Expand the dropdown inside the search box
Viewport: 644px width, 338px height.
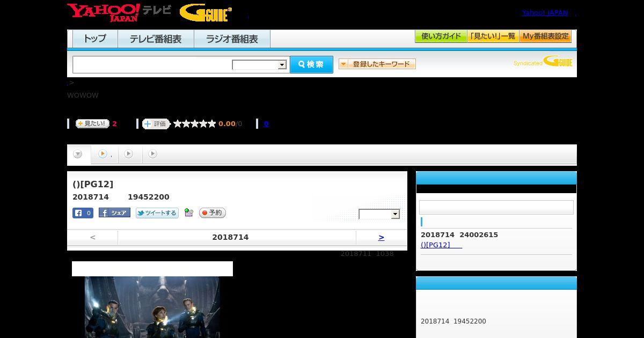coord(259,65)
